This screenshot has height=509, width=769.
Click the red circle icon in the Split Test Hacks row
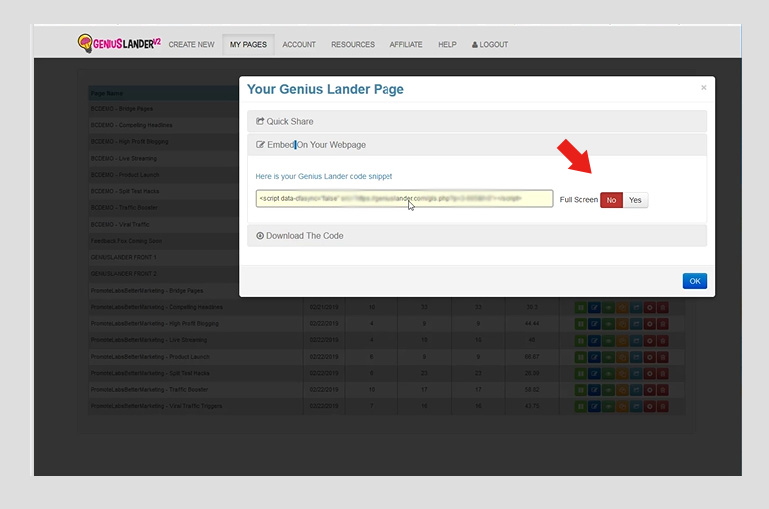pos(650,374)
